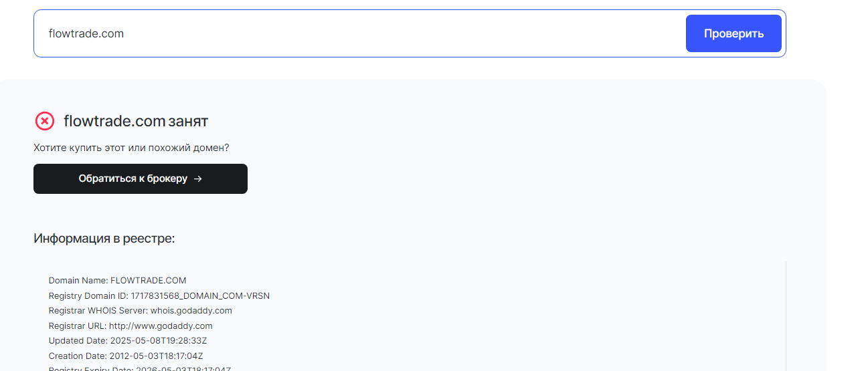Click the Creation Date line

pos(127,356)
